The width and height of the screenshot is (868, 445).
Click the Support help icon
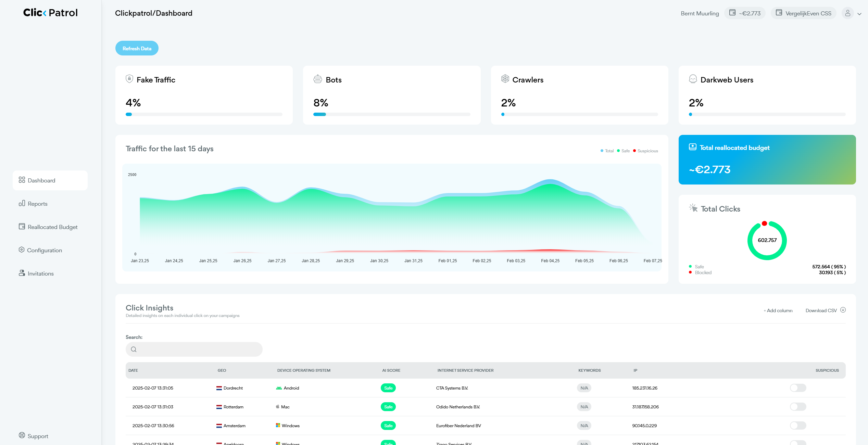(21, 435)
